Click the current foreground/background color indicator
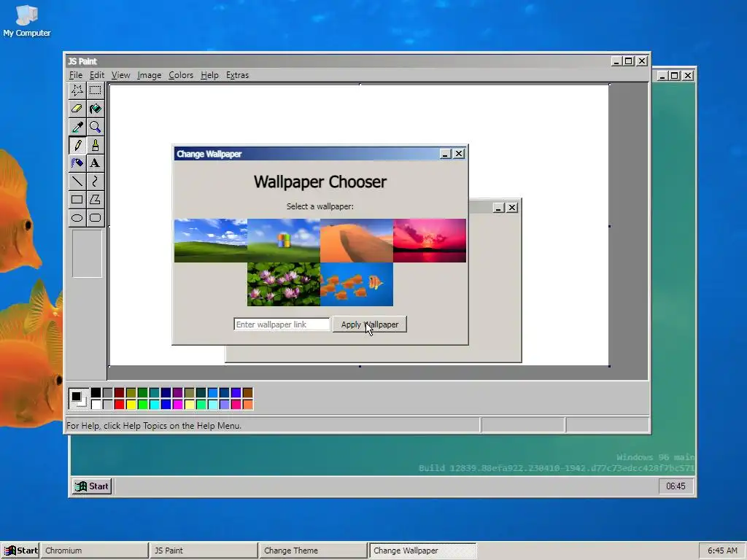Viewport: 747px width, 560px height. 79,399
